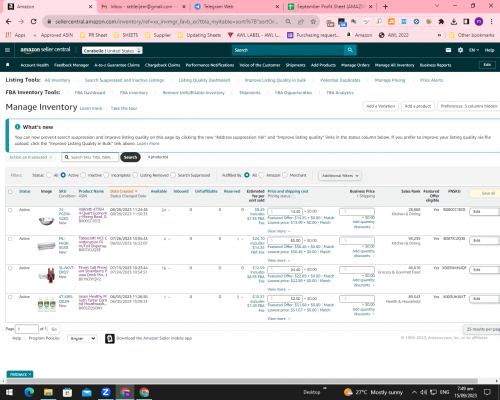Open EN language dropdown
Image resolution: width=500 pixels, height=400 pixels.
pyautogui.click(x=474, y=50)
